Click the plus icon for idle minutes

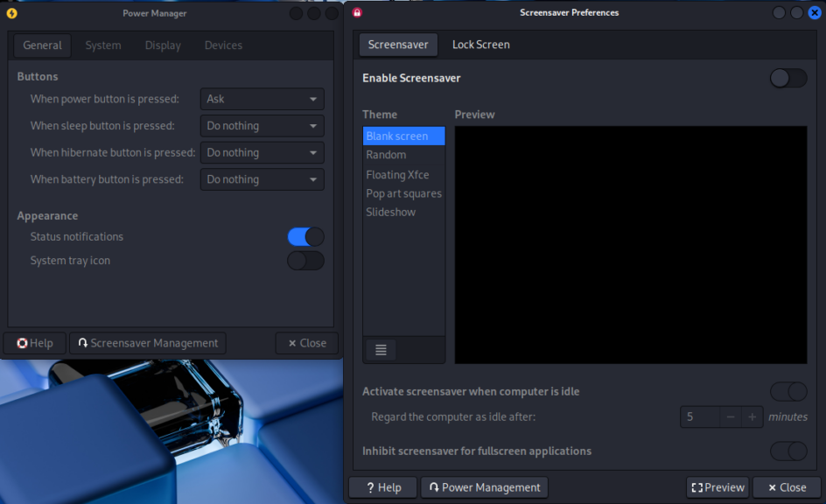click(752, 417)
